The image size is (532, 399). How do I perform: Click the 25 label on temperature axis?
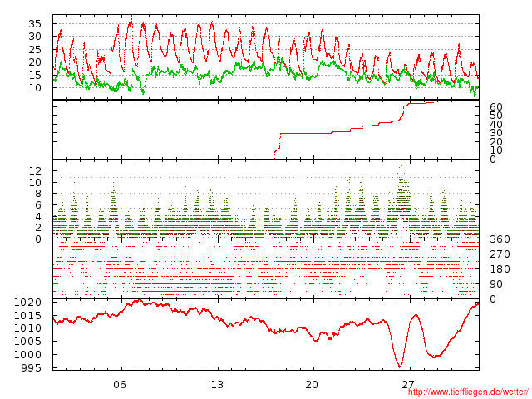(x=35, y=50)
